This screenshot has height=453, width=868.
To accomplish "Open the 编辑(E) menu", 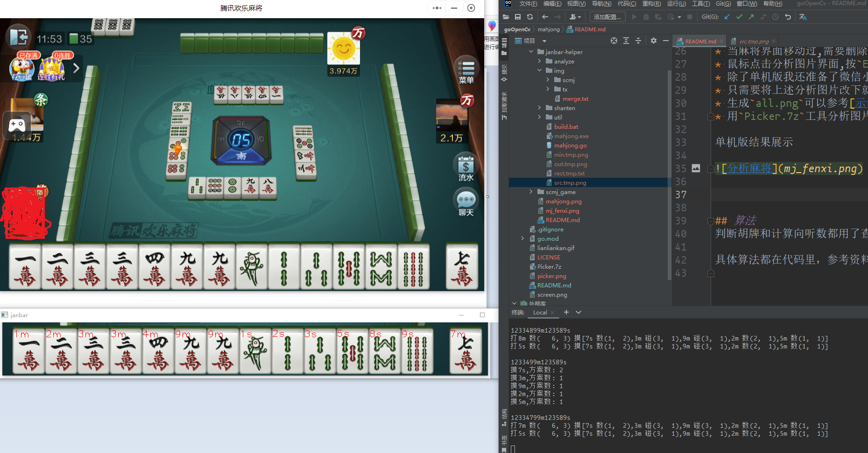I will [552, 4].
